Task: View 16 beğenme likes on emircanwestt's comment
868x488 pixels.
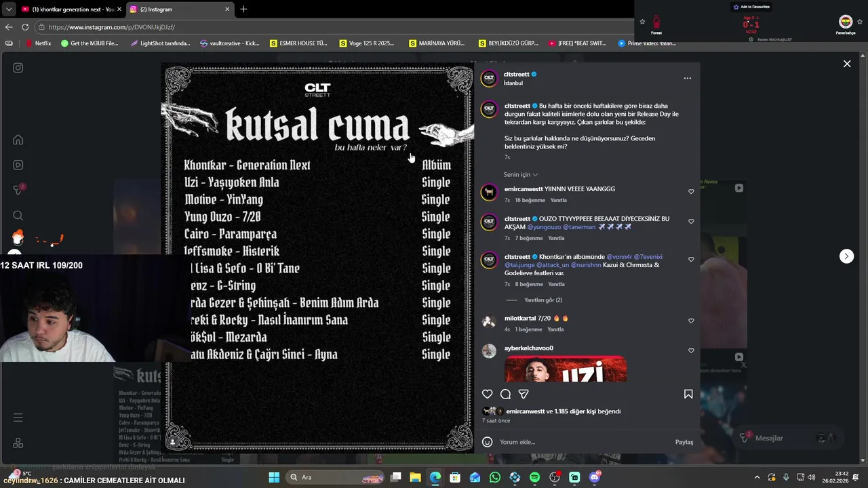Action: (x=529, y=201)
